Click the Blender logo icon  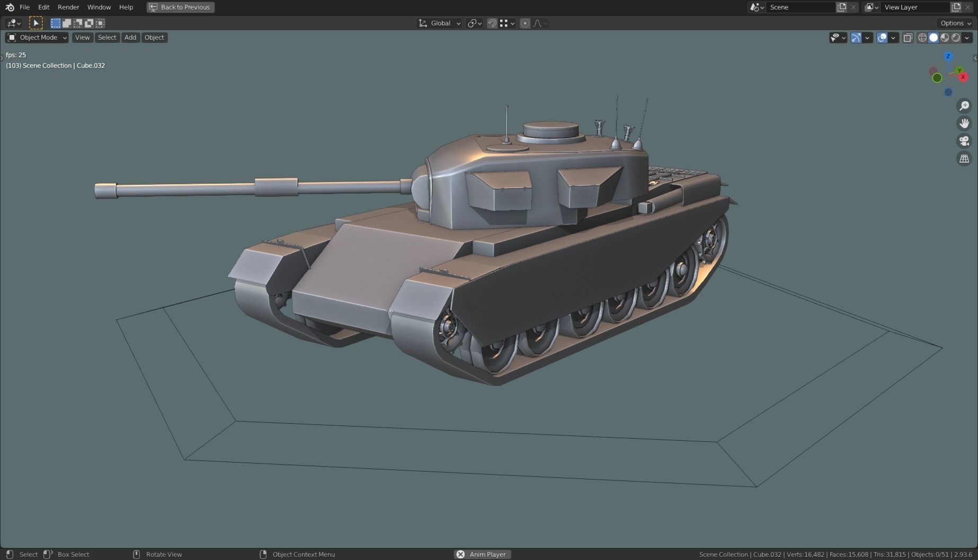(x=10, y=7)
